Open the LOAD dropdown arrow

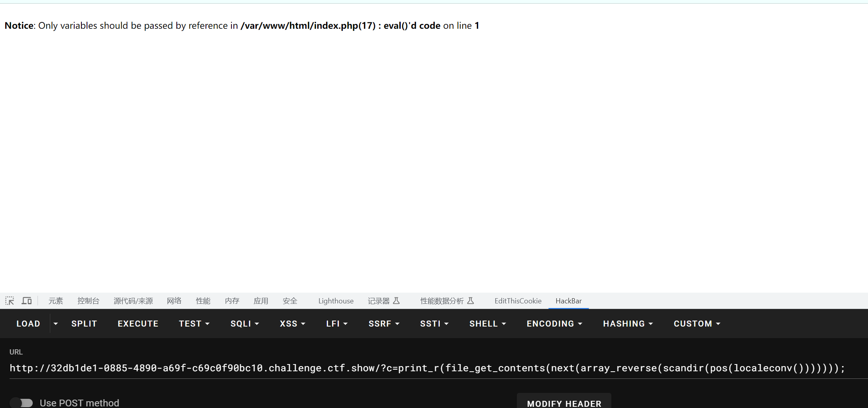click(55, 324)
